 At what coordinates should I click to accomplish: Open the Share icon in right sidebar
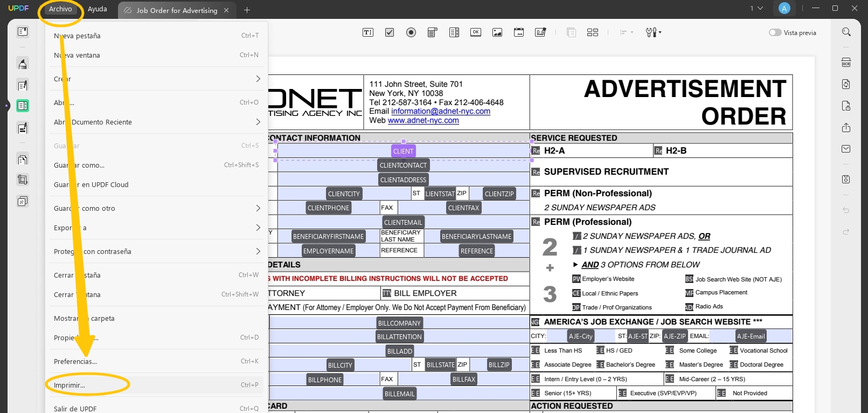(x=846, y=127)
